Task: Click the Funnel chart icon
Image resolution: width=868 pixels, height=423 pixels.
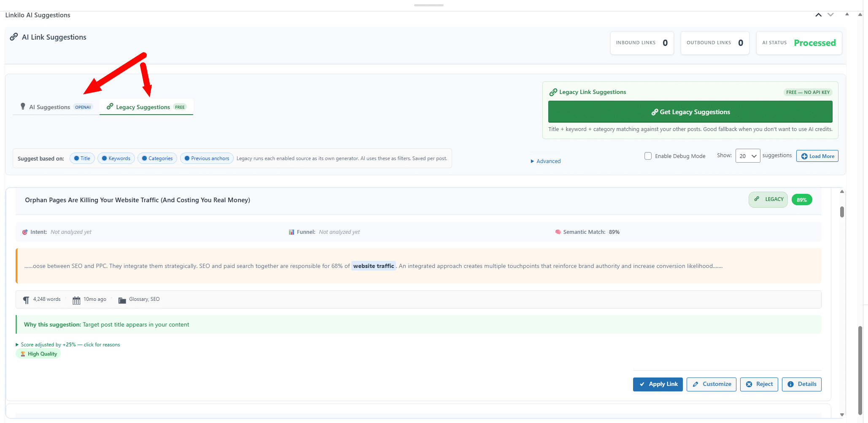Action: 291,232
